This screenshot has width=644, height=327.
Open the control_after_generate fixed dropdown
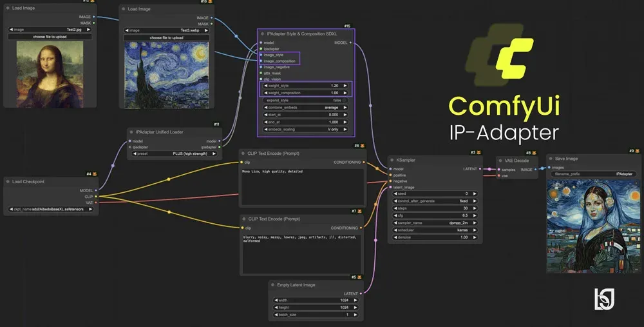tap(435, 201)
